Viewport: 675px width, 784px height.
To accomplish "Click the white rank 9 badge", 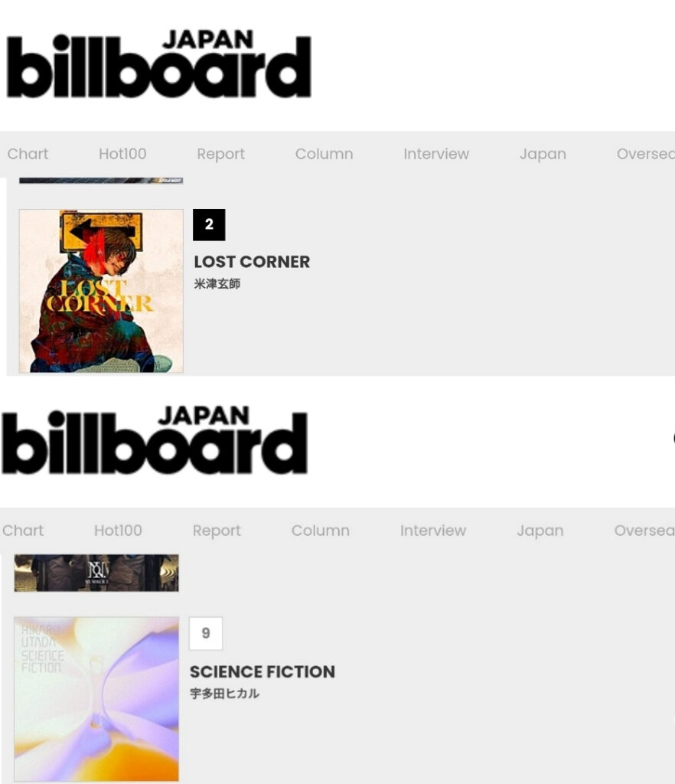I will [x=205, y=633].
